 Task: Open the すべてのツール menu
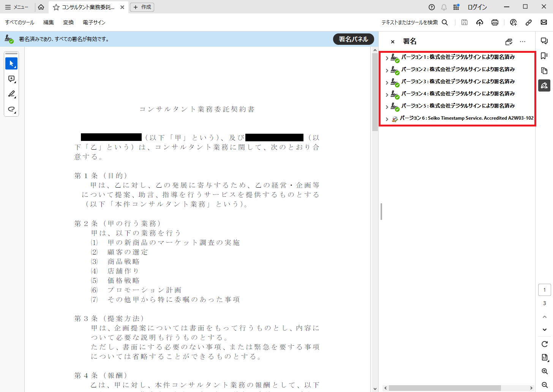pyautogui.click(x=20, y=22)
